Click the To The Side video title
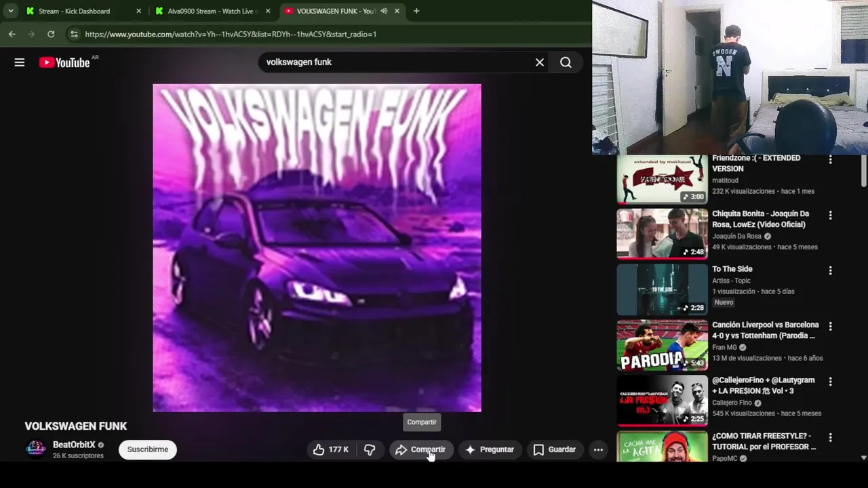Screen dimensions: 868x488 tap(732, 269)
